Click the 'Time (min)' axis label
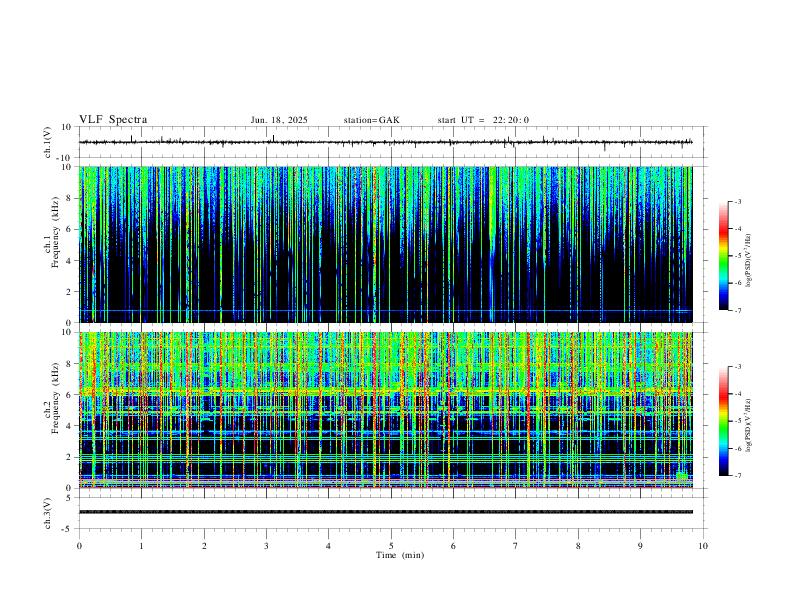Viewport: 792px width, 612px height. [400, 555]
